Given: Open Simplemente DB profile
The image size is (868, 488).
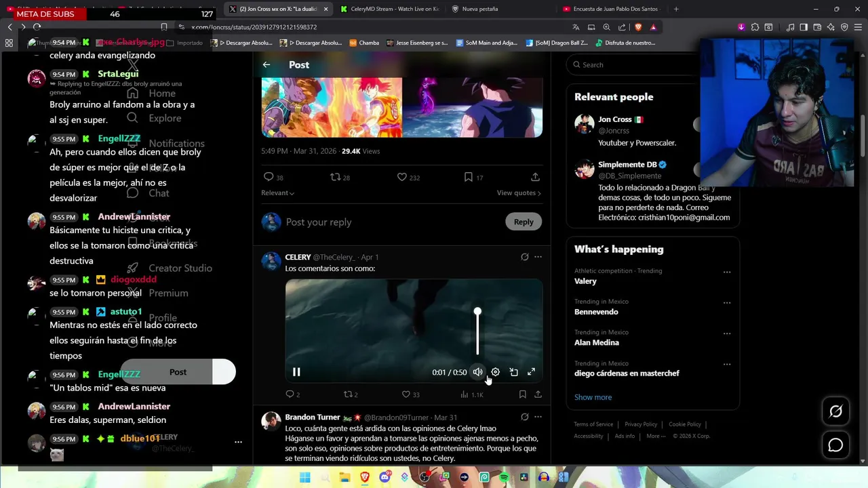Looking at the screenshot, I should 627,165.
